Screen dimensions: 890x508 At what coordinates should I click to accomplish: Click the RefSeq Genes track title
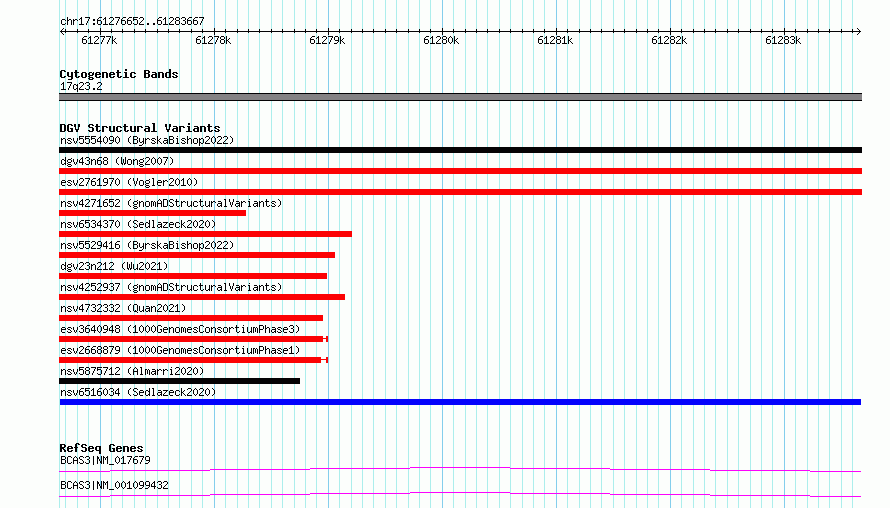(x=101, y=448)
